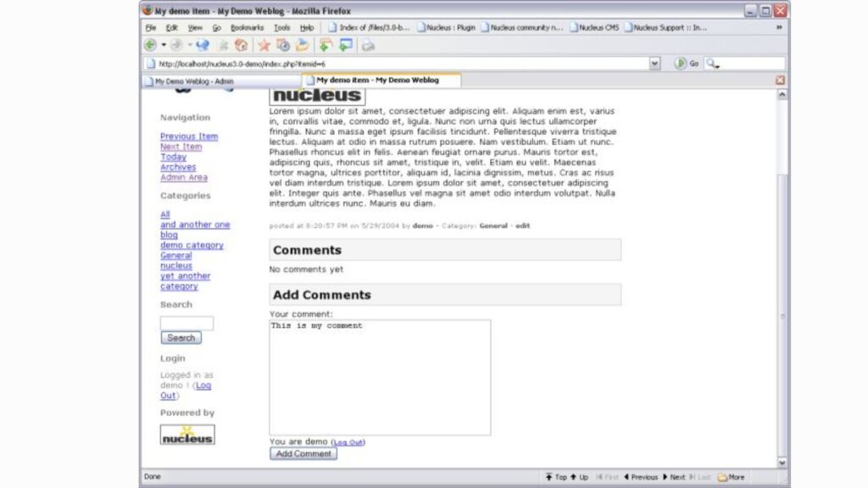
Task: Open the 'Nucleus Support :: In...' bookmark
Action: (x=665, y=27)
